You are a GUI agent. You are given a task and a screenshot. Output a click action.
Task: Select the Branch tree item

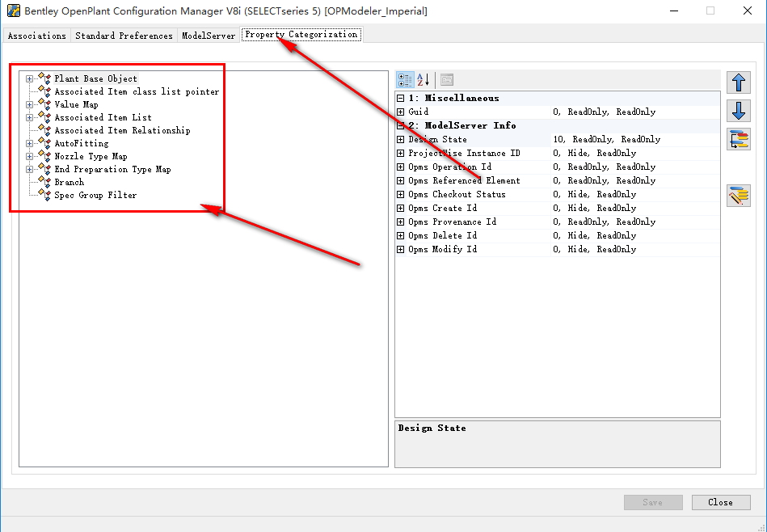click(x=69, y=182)
